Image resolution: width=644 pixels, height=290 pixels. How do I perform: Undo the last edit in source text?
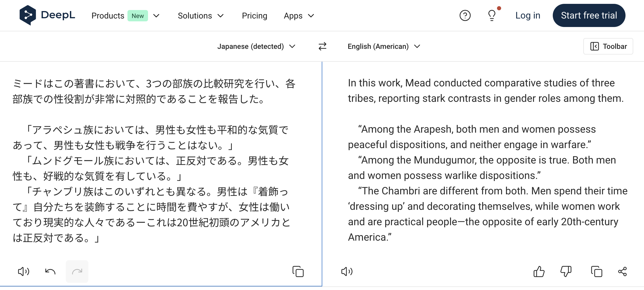50,271
